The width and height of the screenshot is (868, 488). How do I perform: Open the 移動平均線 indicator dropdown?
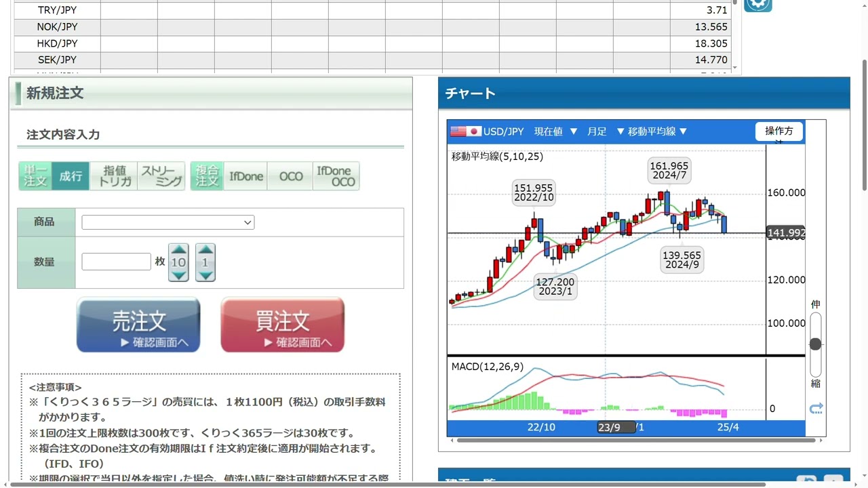tap(652, 131)
